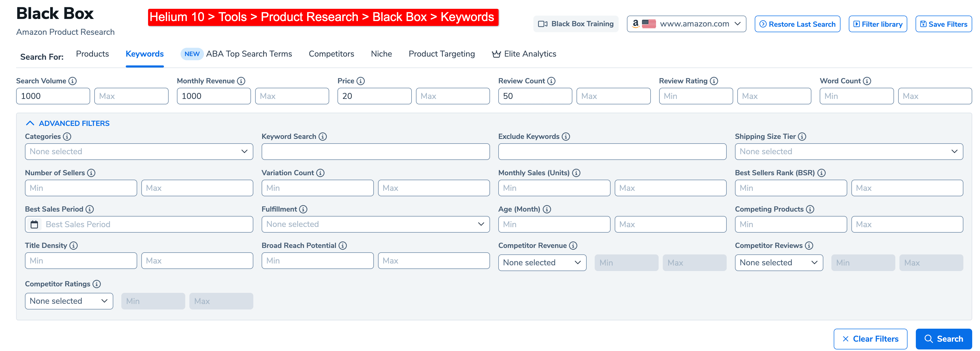
Task: Click the Search Volume info icon
Action: 72,81
